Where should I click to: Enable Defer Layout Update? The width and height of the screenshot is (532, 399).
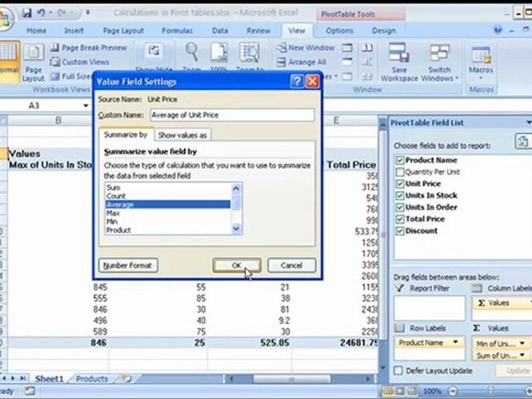coord(398,370)
